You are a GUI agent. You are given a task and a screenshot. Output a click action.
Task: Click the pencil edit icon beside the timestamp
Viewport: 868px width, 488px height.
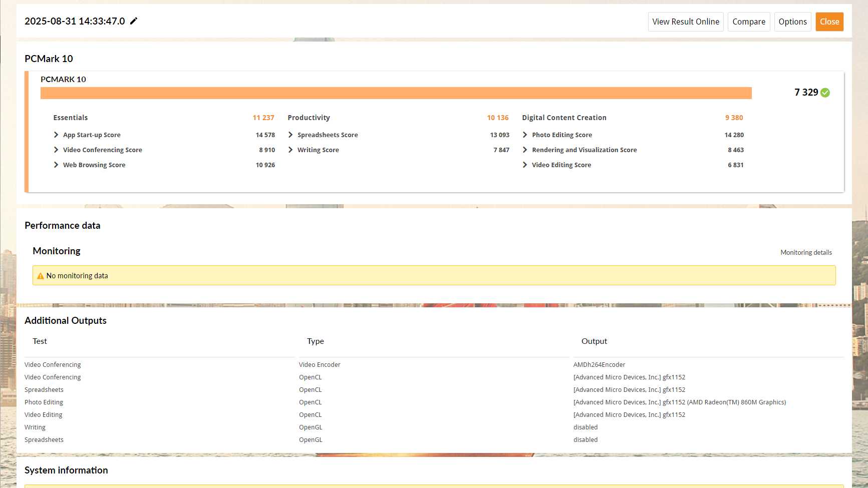(x=134, y=21)
